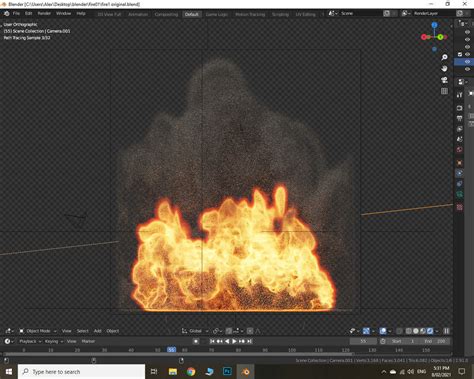Screen dimensions: 474x379
Task: Click the current frame marker 55
Action: 171,350
